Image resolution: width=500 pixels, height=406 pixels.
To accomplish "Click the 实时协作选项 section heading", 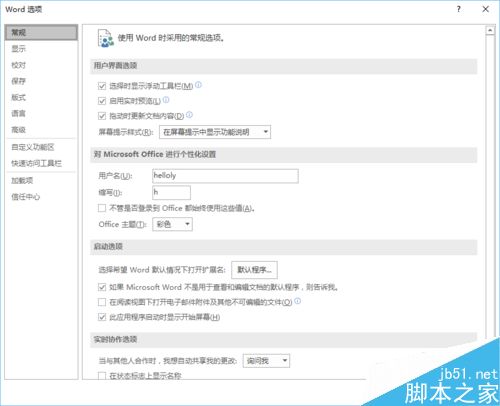I will point(115,339).
